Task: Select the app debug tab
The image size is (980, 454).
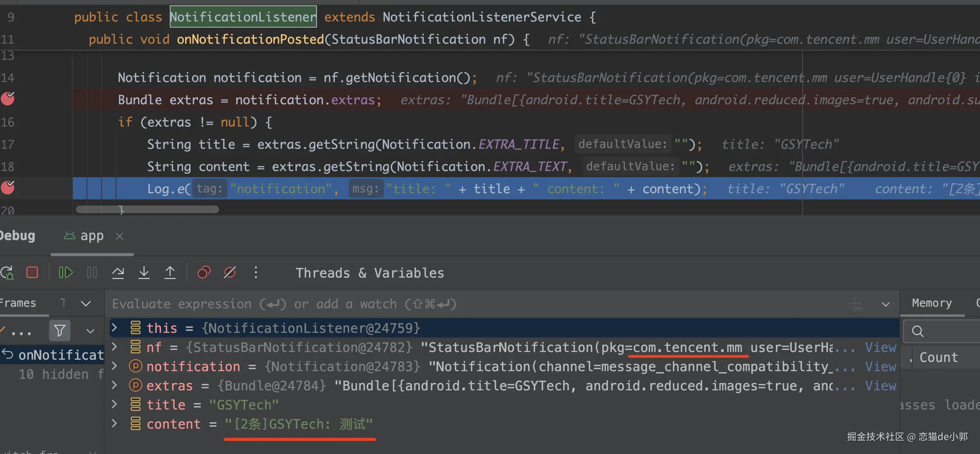Action: coord(91,236)
